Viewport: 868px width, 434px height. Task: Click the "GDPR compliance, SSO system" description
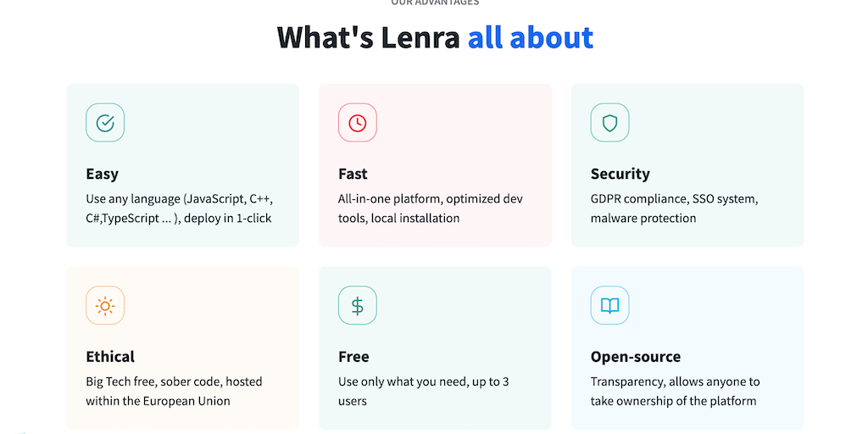point(674,209)
